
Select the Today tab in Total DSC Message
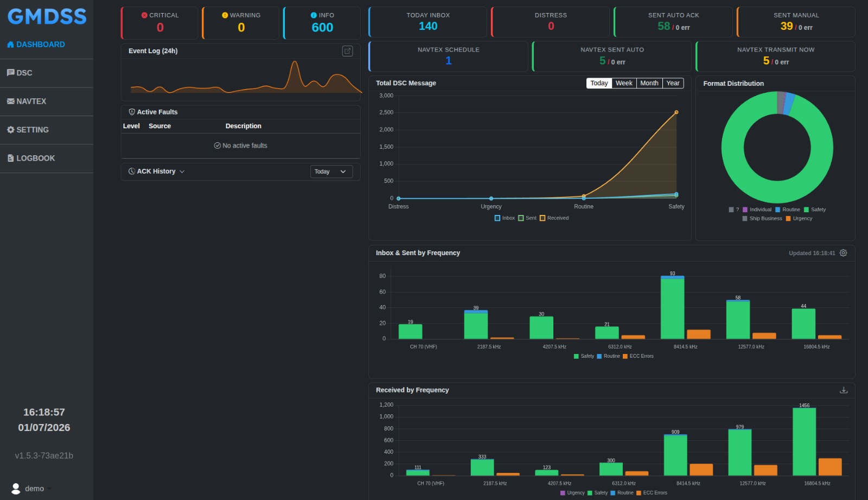[599, 83]
